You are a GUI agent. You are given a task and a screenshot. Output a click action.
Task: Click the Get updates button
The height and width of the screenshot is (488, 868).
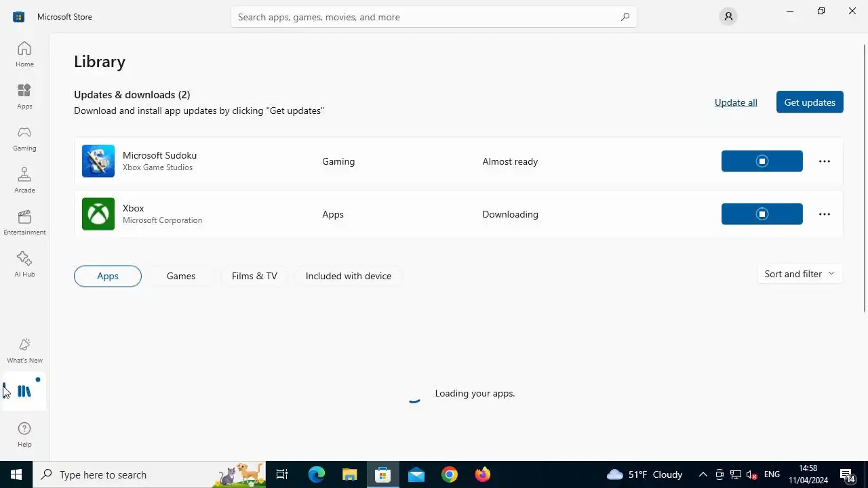pos(810,102)
